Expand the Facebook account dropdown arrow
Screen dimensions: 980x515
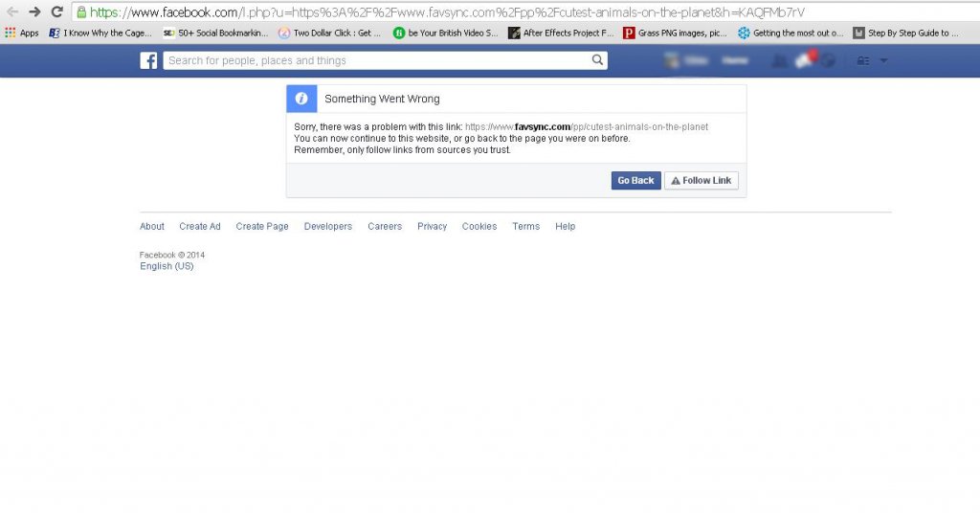point(883,60)
